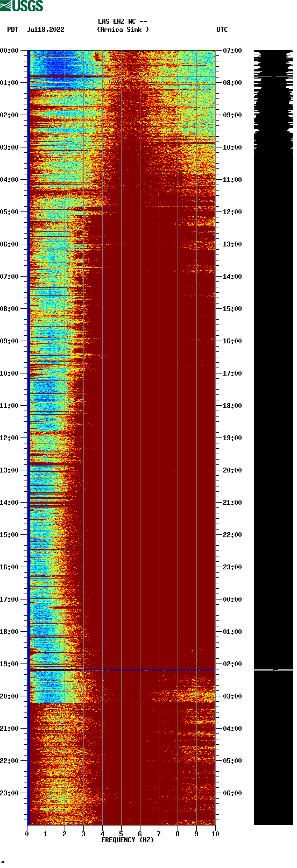Screen dimensions: 297x868
Task: Click the 00:00 PDT time label
Action: pyautogui.click(x=10, y=51)
